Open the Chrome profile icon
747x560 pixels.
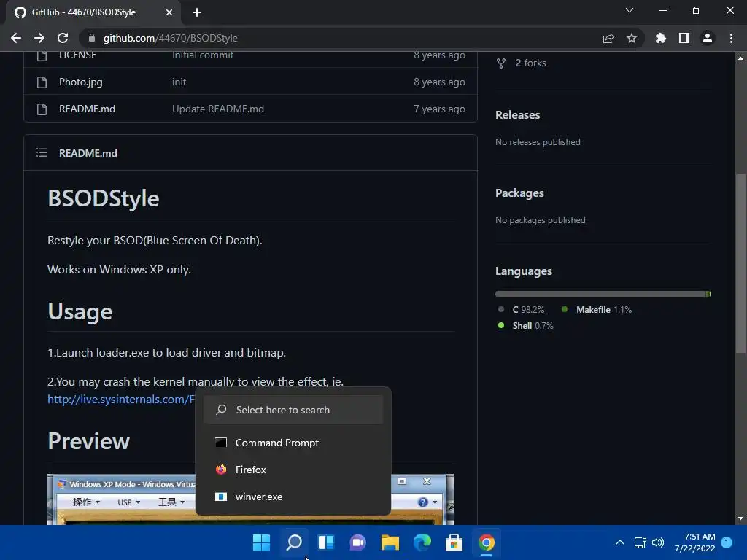coord(708,38)
